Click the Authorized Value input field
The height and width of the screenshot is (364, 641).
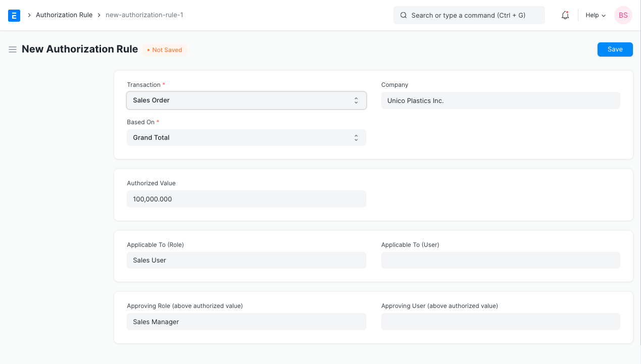coord(246,199)
